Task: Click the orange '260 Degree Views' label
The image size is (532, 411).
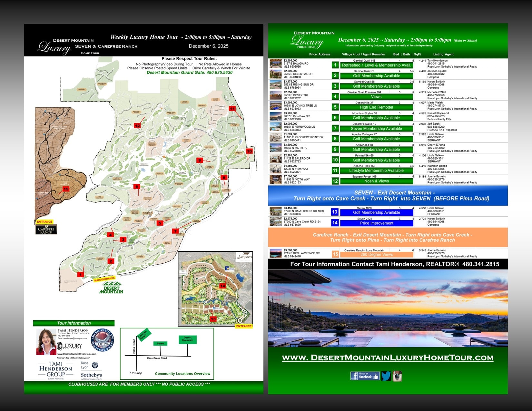Action: tap(376, 255)
